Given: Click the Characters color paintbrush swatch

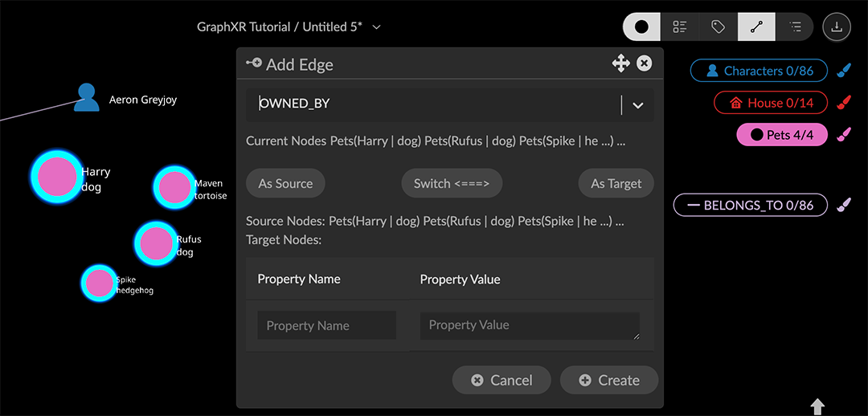Looking at the screenshot, I should pyautogui.click(x=843, y=71).
